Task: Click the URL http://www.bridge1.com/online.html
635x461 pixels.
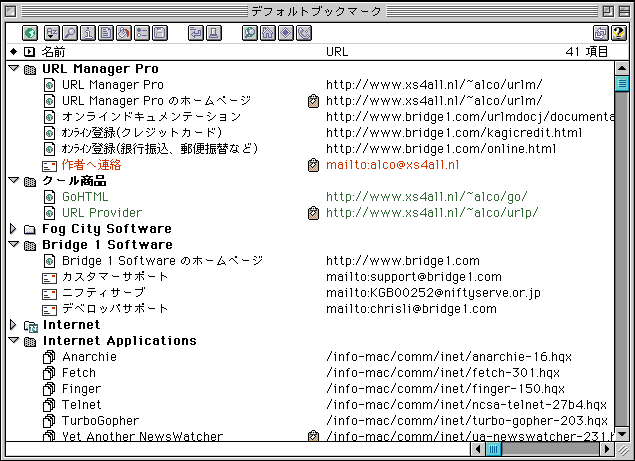Action: click(x=441, y=149)
